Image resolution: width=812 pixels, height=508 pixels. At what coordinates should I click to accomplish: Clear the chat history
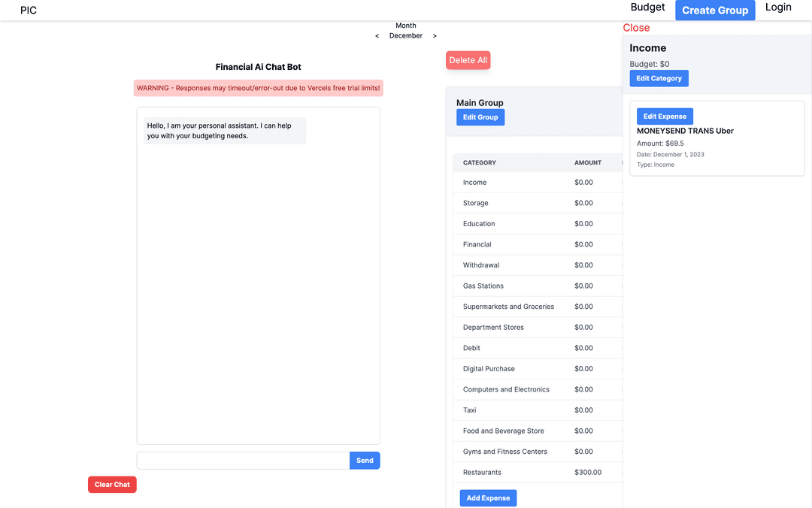pos(112,485)
